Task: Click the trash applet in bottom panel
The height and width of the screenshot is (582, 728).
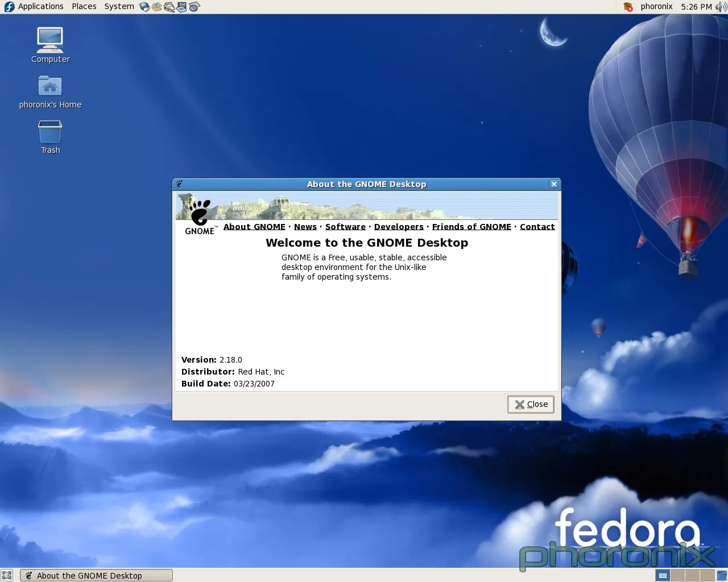Action: pyautogui.click(x=722, y=575)
